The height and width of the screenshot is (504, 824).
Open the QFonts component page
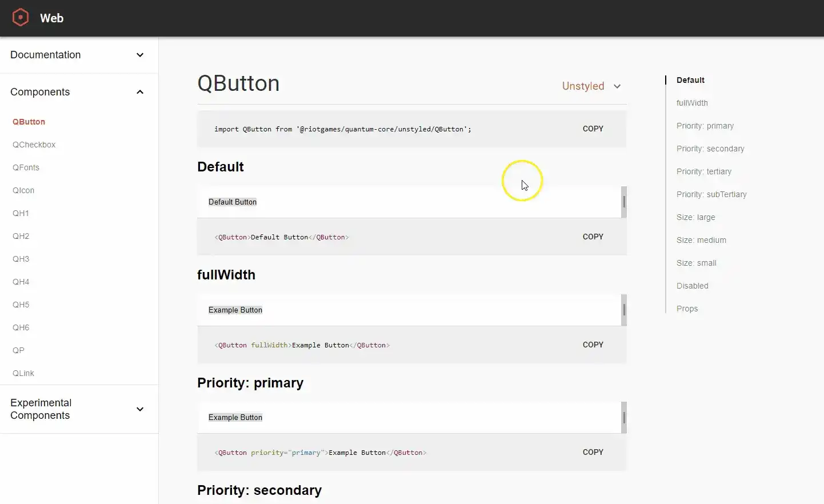(x=26, y=167)
